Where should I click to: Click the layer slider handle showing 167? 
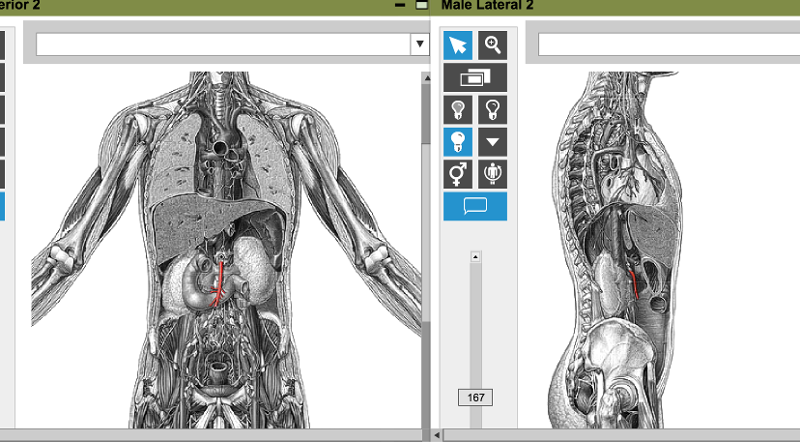[475, 398]
